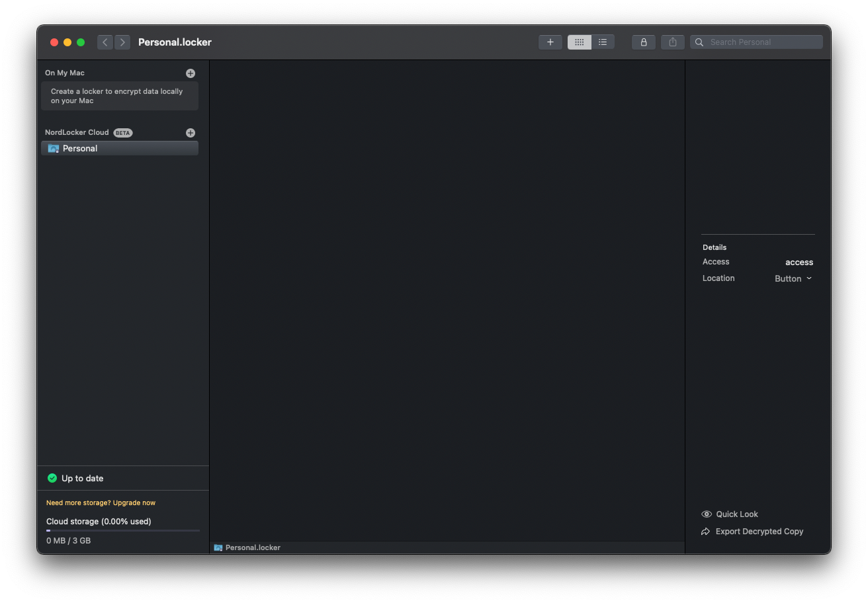Lock the locker with padlock icon
868x603 pixels.
(644, 42)
